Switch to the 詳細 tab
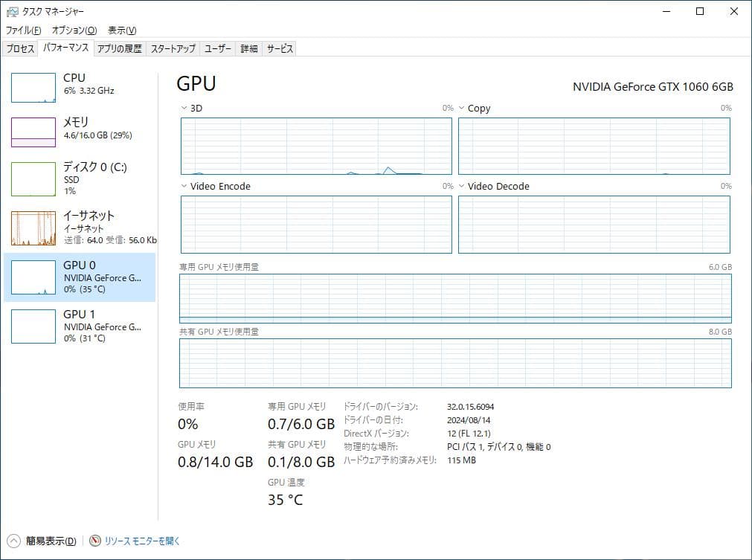Image resolution: width=752 pixels, height=560 pixels. pyautogui.click(x=248, y=48)
